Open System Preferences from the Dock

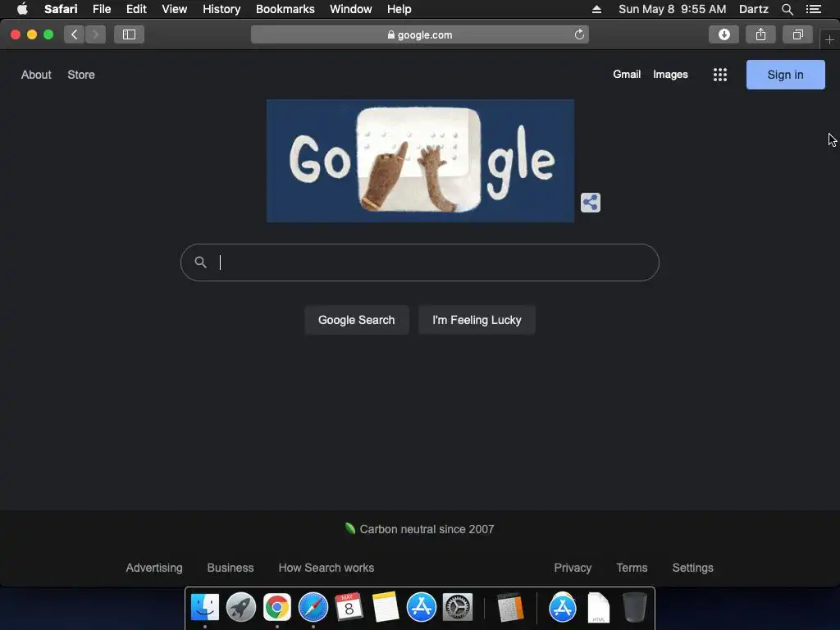pyautogui.click(x=458, y=608)
